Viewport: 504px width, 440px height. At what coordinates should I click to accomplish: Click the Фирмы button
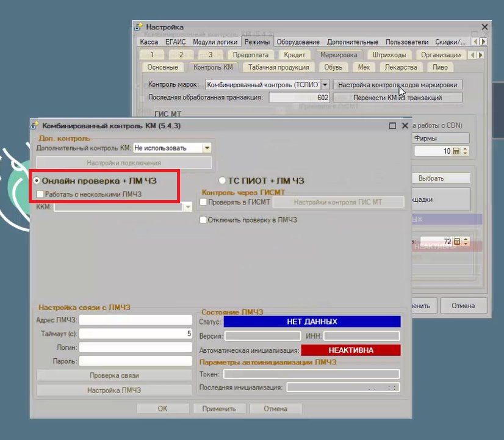coord(440,139)
